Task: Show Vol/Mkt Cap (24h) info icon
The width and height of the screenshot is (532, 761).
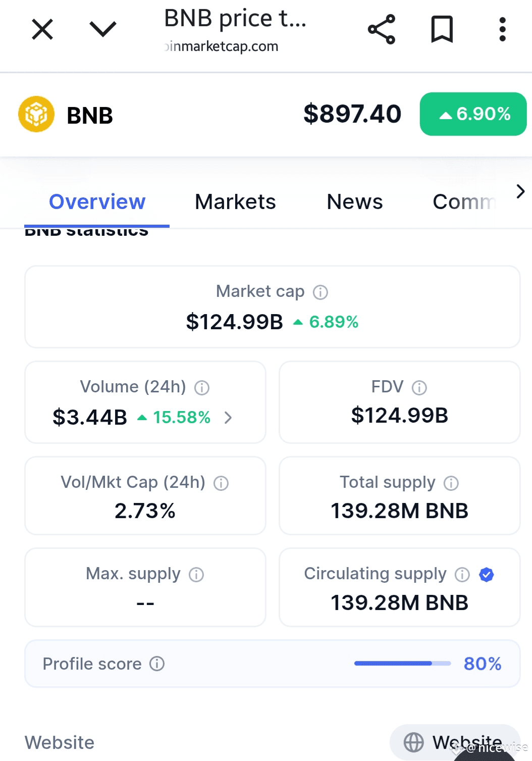Action: click(221, 483)
